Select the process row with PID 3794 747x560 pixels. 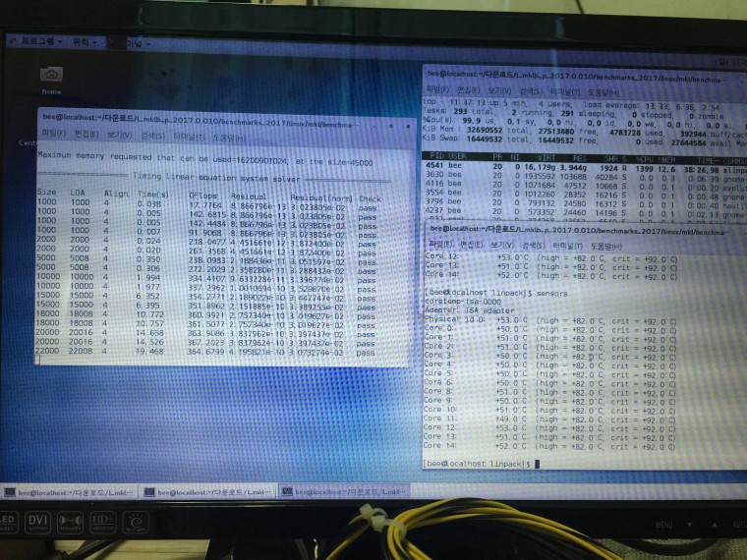coord(586,203)
